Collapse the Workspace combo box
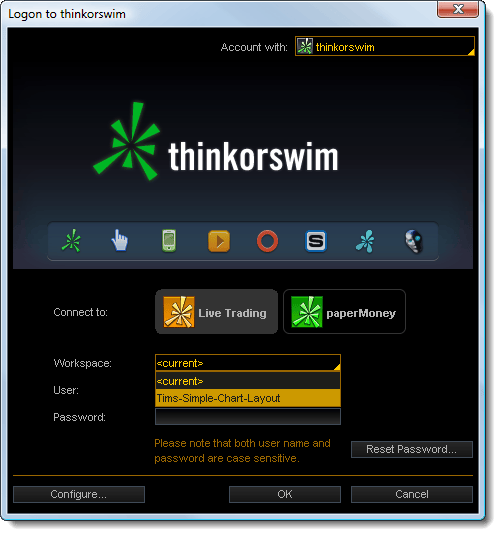The image size is (501, 536). (248, 363)
